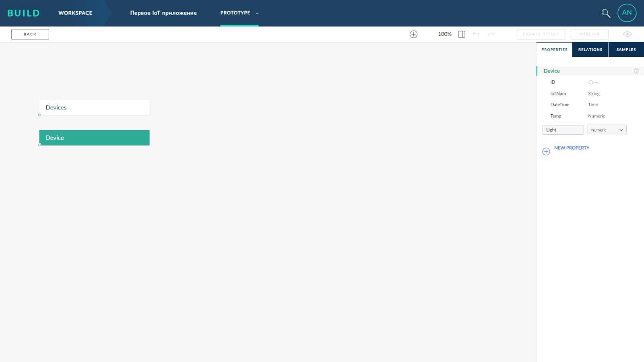The image size is (644, 362).
Task: Select the green Device block on the canvas
Action: tap(94, 138)
